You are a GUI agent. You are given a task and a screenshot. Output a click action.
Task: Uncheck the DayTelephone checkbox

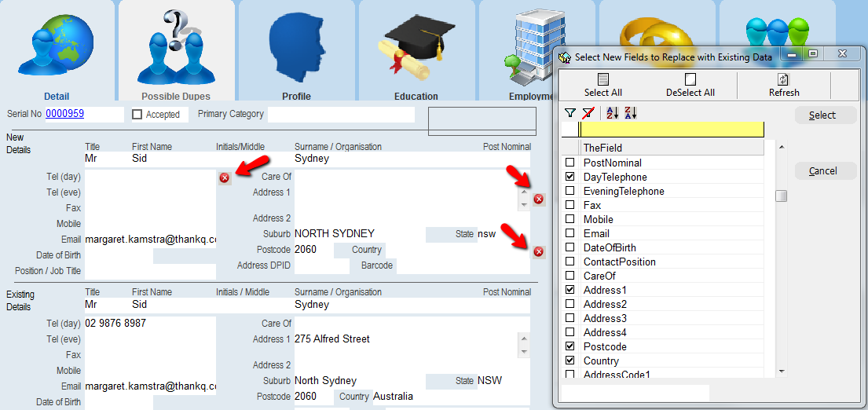click(x=570, y=177)
